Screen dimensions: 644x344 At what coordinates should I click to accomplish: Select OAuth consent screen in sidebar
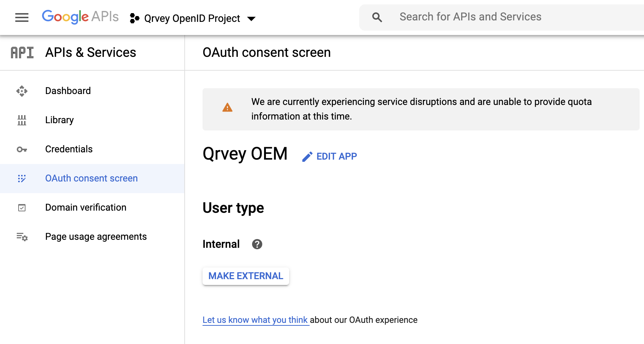coord(92,178)
